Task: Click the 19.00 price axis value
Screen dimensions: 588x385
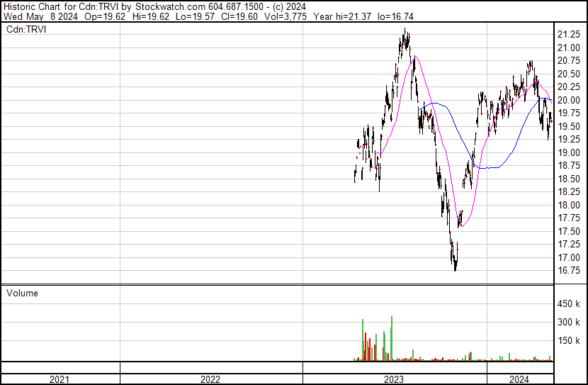Action: point(569,152)
